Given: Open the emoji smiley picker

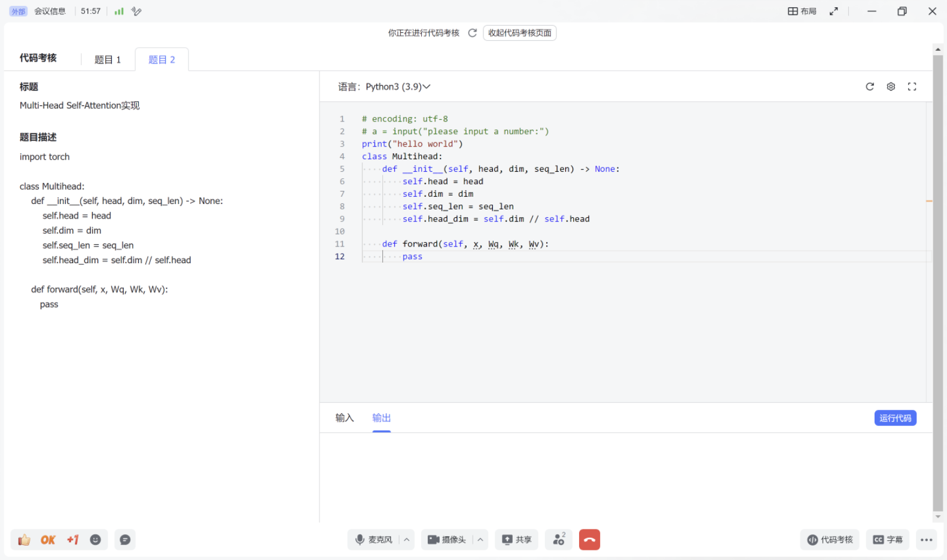Looking at the screenshot, I should pyautogui.click(x=95, y=540).
